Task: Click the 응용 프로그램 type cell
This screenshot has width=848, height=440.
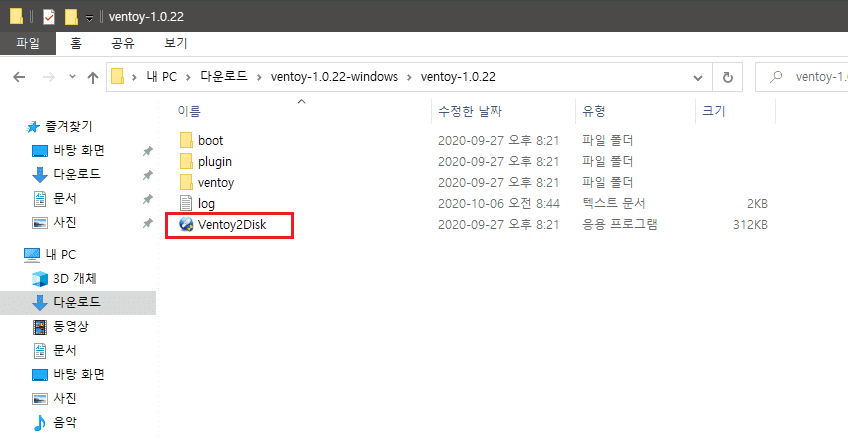Action: point(619,224)
